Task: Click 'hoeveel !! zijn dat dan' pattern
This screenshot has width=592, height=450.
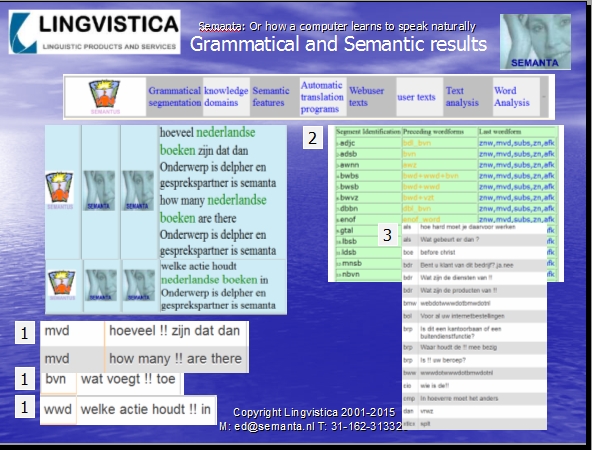Action: click(x=174, y=331)
